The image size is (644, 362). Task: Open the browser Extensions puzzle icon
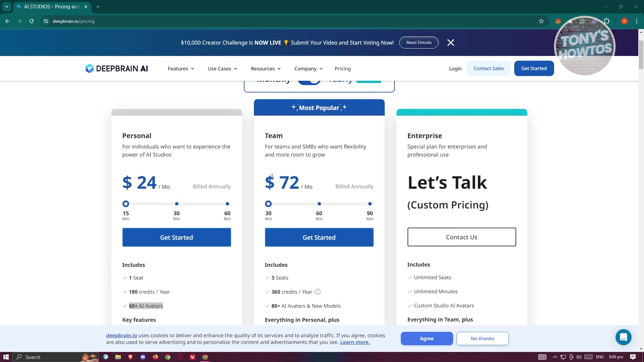coord(606,21)
